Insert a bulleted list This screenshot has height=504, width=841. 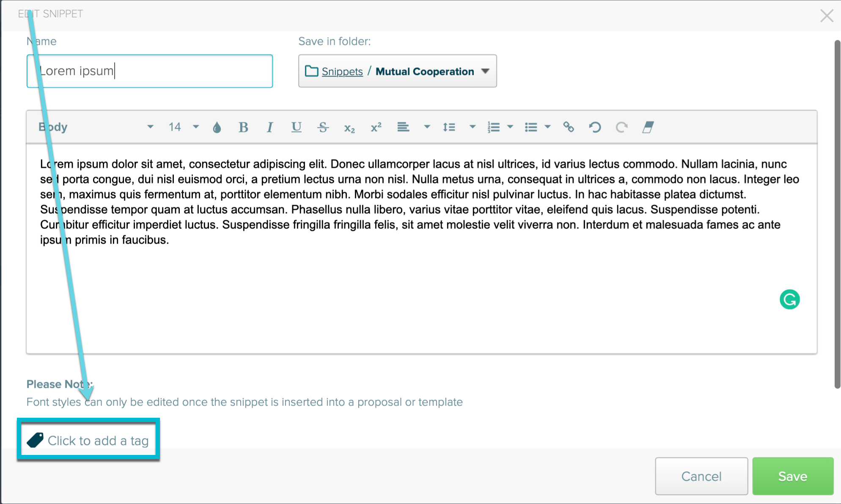(x=531, y=127)
